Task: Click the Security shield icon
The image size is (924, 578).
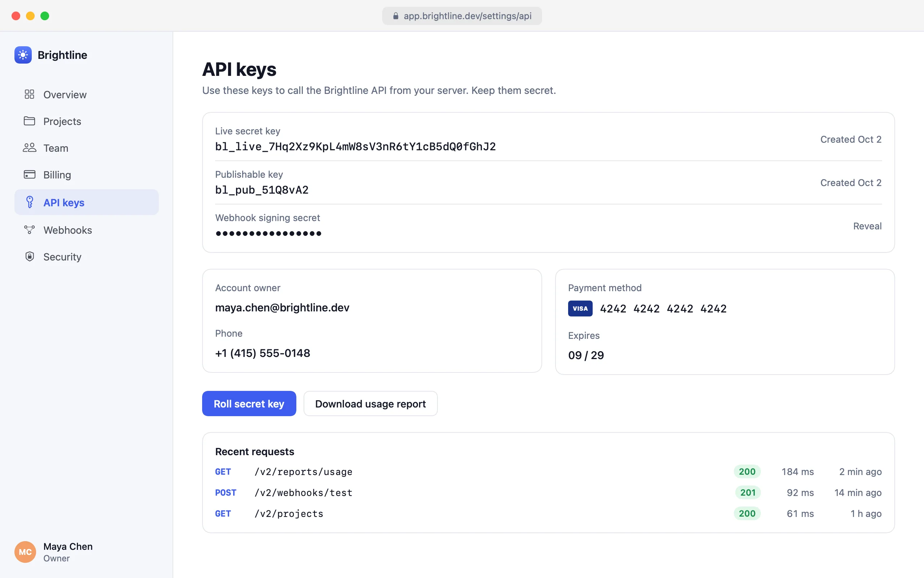Action: pos(29,256)
